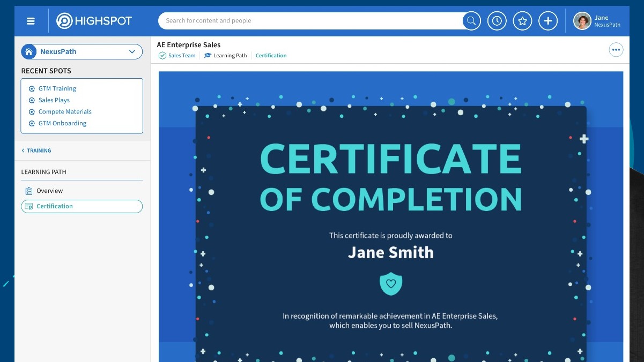Open search with the magnifier icon

[471, 20]
